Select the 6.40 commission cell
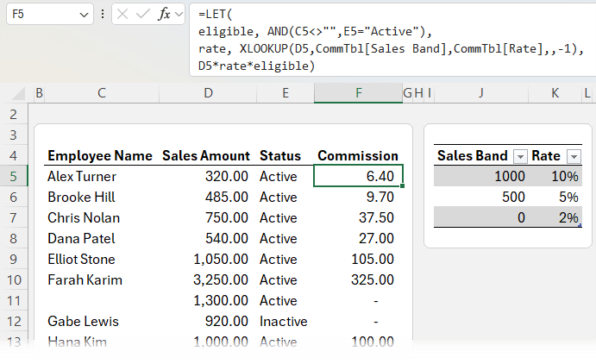Screen dimensions: 596x364 pos(359,176)
